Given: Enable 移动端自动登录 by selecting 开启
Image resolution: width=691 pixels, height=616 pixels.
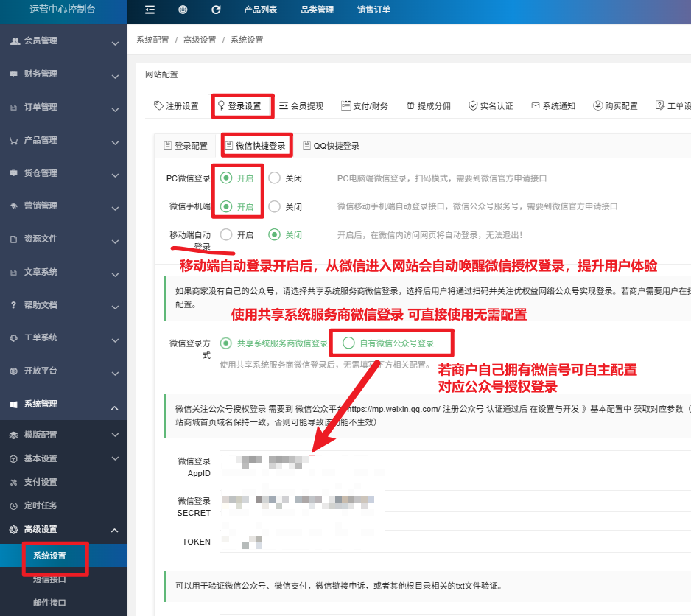Looking at the screenshot, I should coord(227,235).
